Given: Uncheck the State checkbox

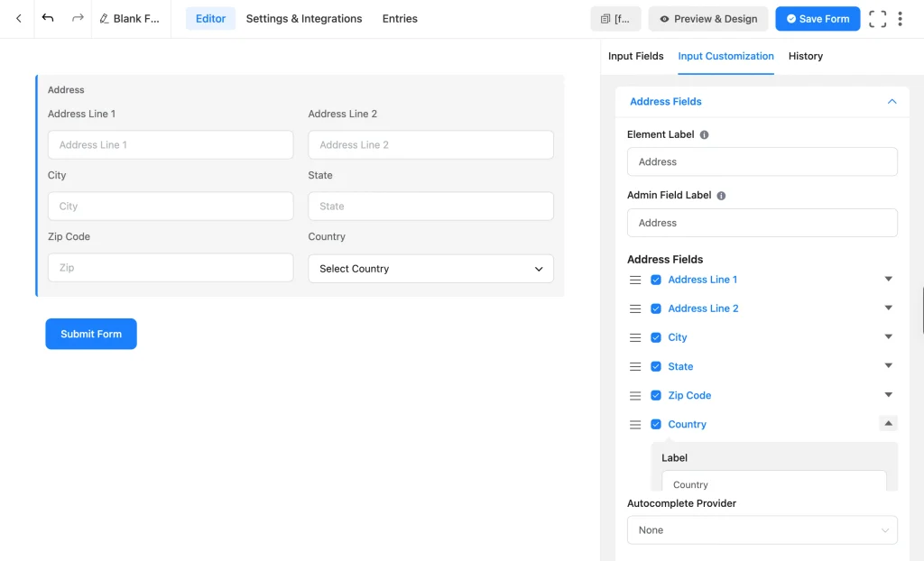Looking at the screenshot, I should (x=656, y=366).
